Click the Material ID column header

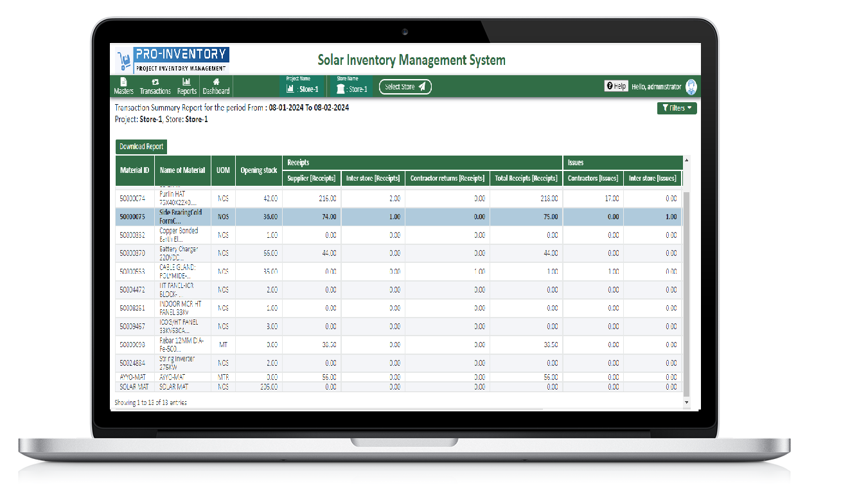click(x=134, y=170)
